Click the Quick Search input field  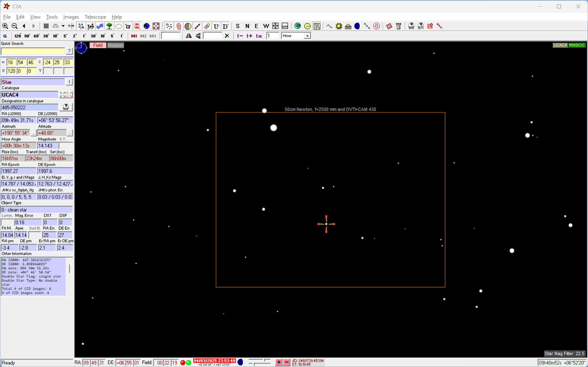[x=33, y=51]
